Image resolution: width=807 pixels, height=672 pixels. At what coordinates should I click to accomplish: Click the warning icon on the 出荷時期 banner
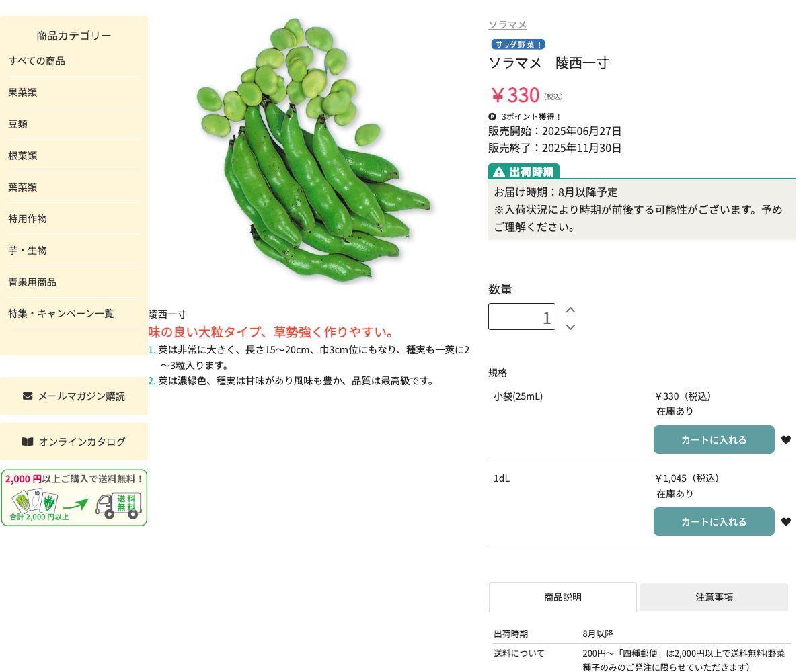498,171
